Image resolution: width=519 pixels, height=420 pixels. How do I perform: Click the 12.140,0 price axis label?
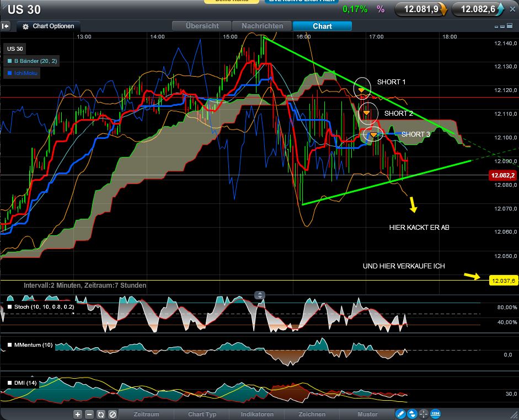pyautogui.click(x=505, y=44)
